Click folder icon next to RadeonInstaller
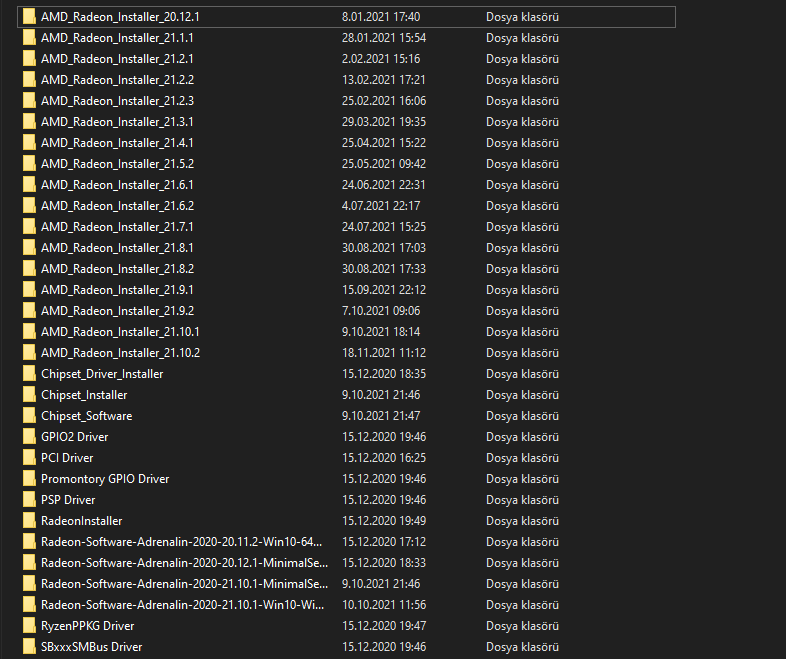Image resolution: width=786 pixels, height=659 pixels. pyautogui.click(x=30, y=521)
